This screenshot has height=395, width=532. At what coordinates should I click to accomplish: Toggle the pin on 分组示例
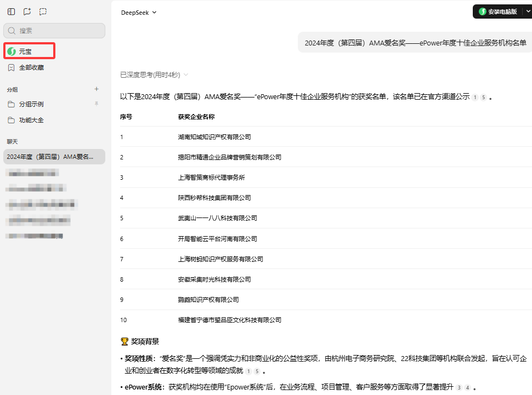(97, 104)
